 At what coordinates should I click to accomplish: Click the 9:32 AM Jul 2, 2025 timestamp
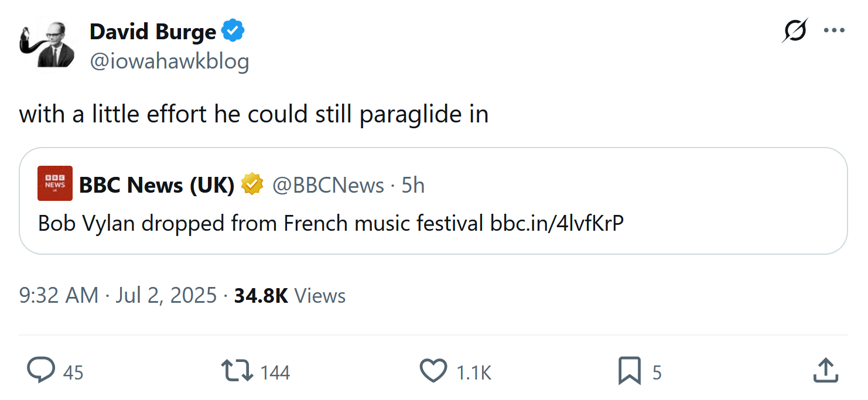[x=118, y=295]
